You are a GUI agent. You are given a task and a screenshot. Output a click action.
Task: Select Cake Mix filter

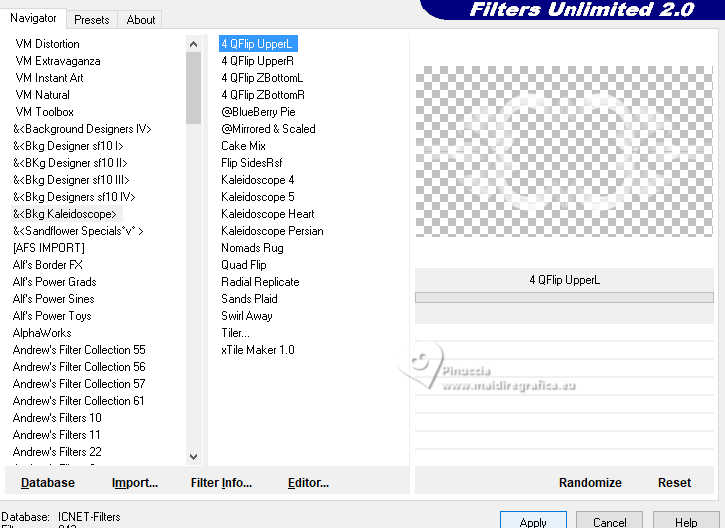click(x=243, y=146)
